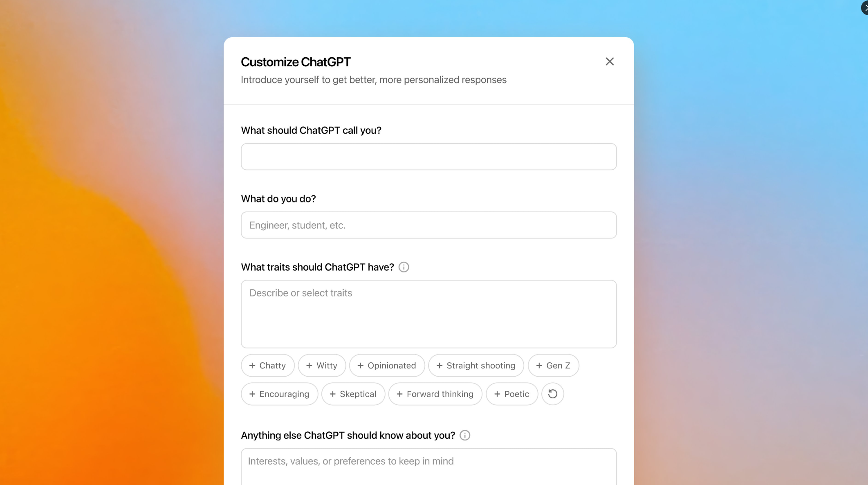Image resolution: width=868 pixels, height=485 pixels.
Task: Click the about you info tooltip icon
Action: 465,435
